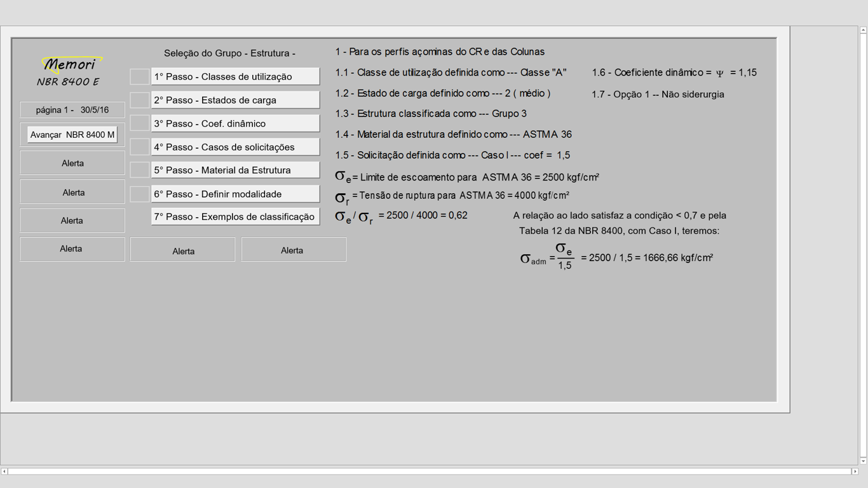Check the box beside 4° Passo
868x488 pixels.
click(140, 147)
